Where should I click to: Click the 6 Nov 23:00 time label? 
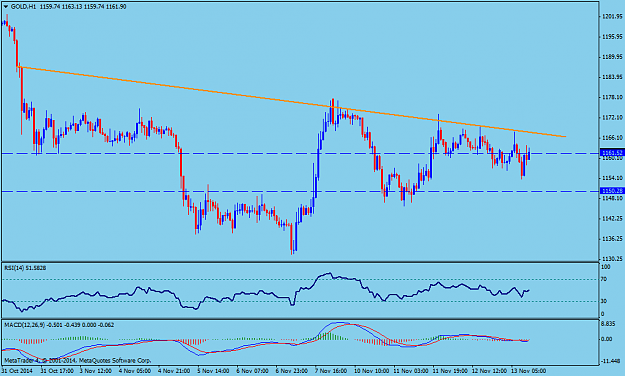coord(292,371)
